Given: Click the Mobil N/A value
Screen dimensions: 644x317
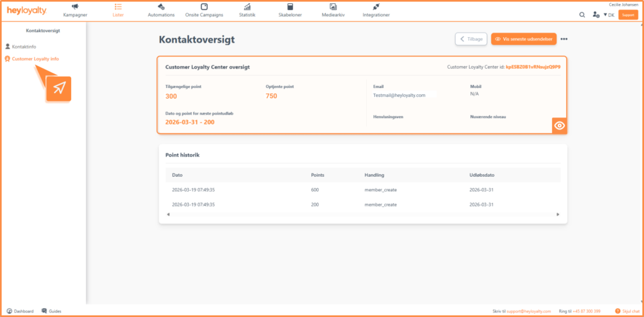Looking at the screenshot, I should (474, 94).
